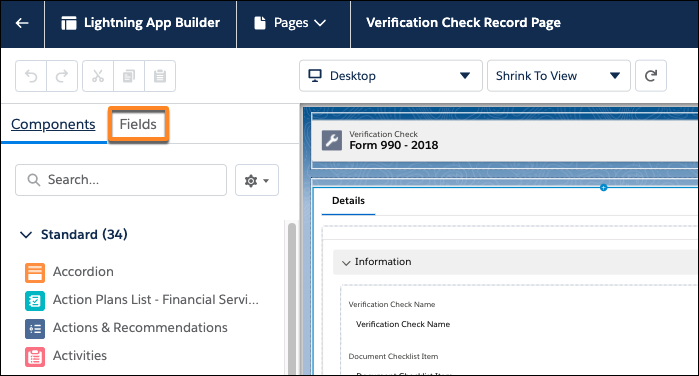
Task: Click the desktop monitor icon
Action: pos(315,76)
